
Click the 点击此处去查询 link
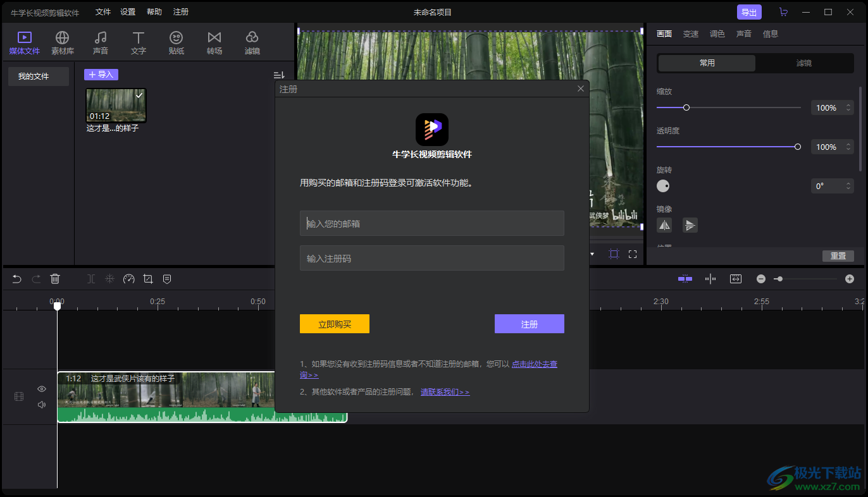click(534, 364)
